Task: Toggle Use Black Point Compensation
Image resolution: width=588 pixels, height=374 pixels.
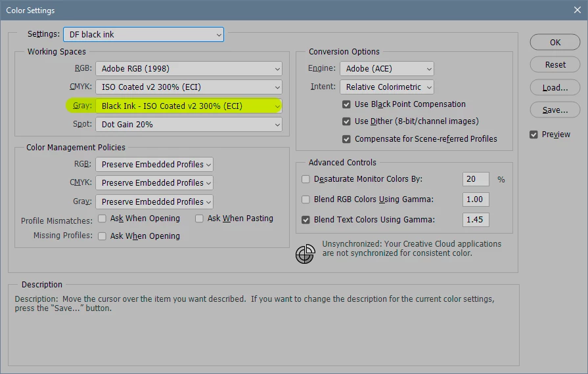Action: (x=346, y=104)
